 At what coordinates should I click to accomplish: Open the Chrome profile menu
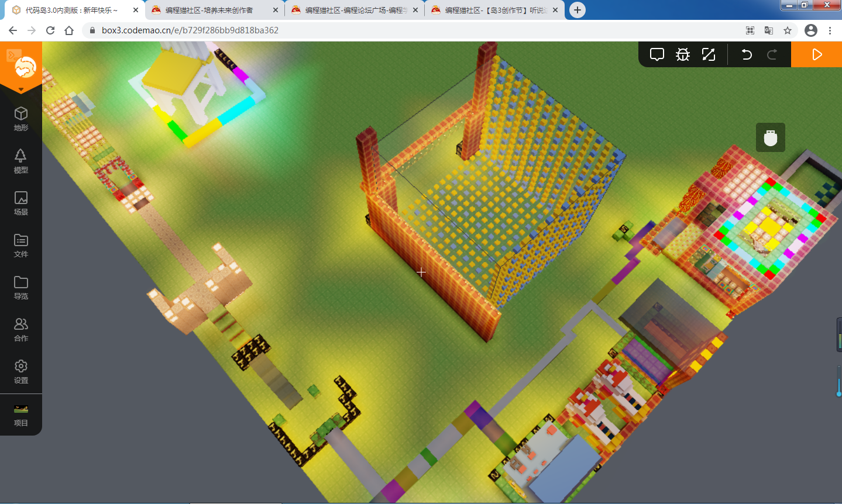(811, 30)
